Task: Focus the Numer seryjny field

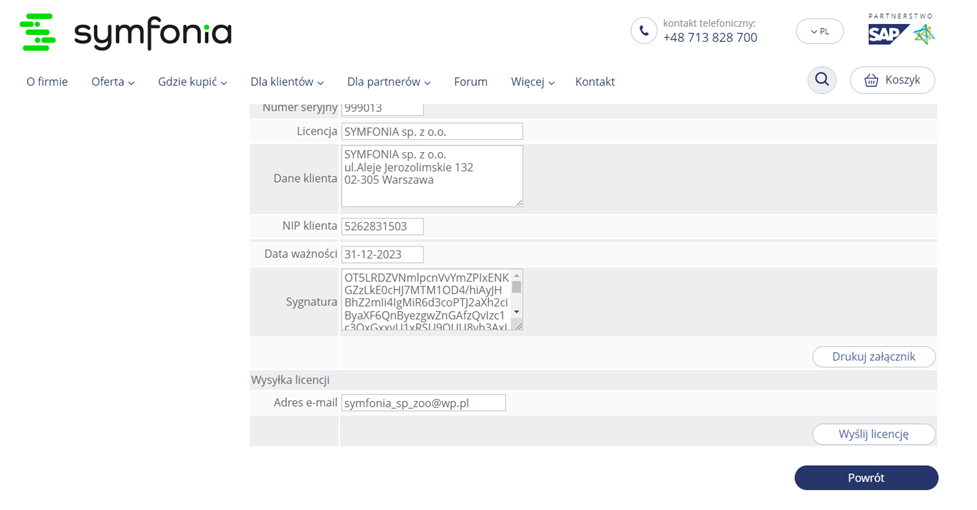Action: pyautogui.click(x=383, y=109)
